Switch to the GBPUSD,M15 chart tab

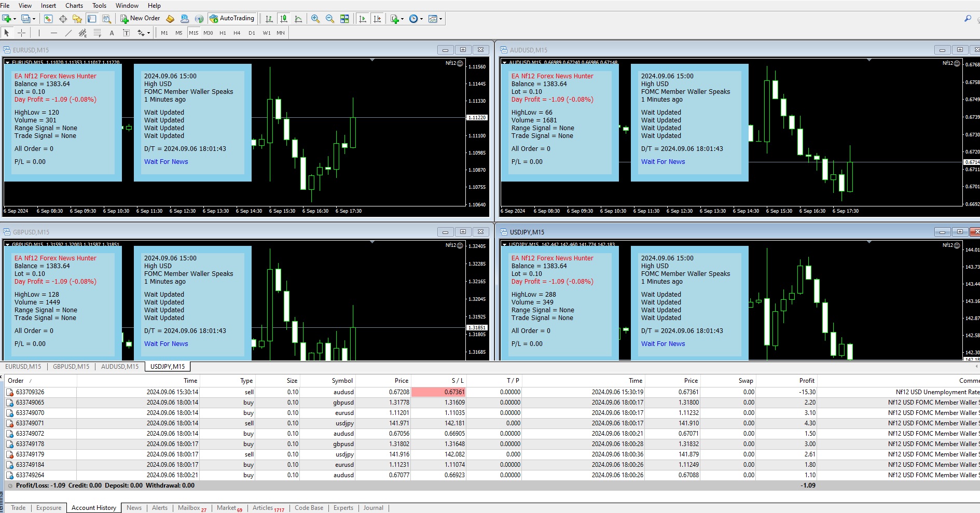click(71, 366)
